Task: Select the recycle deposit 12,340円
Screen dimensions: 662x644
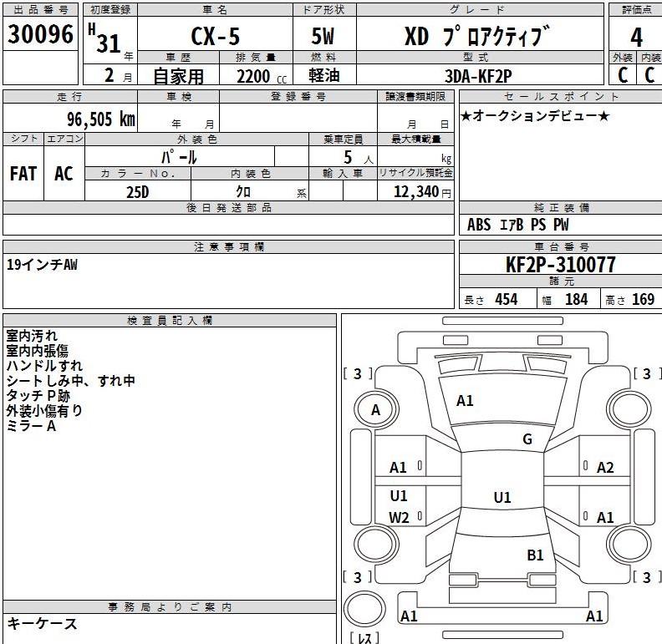Action: (x=422, y=191)
